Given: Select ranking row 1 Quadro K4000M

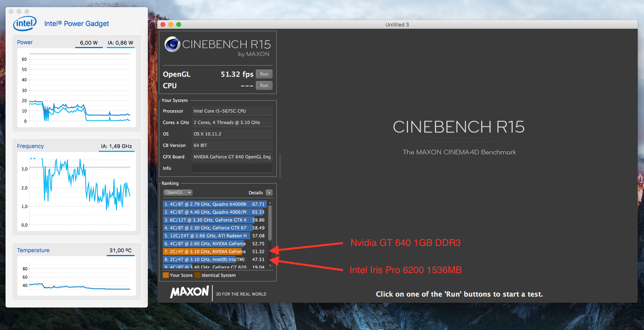Looking at the screenshot, I should point(215,204).
